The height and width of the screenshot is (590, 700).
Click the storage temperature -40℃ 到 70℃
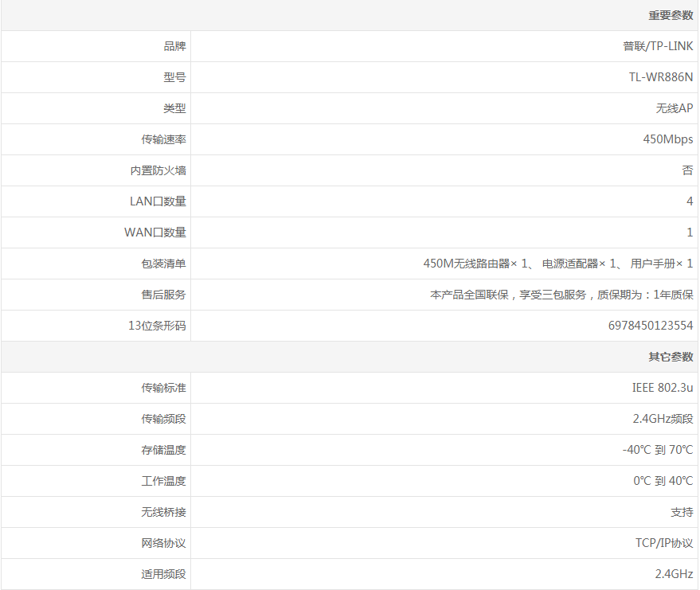click(x=658, y=450)
